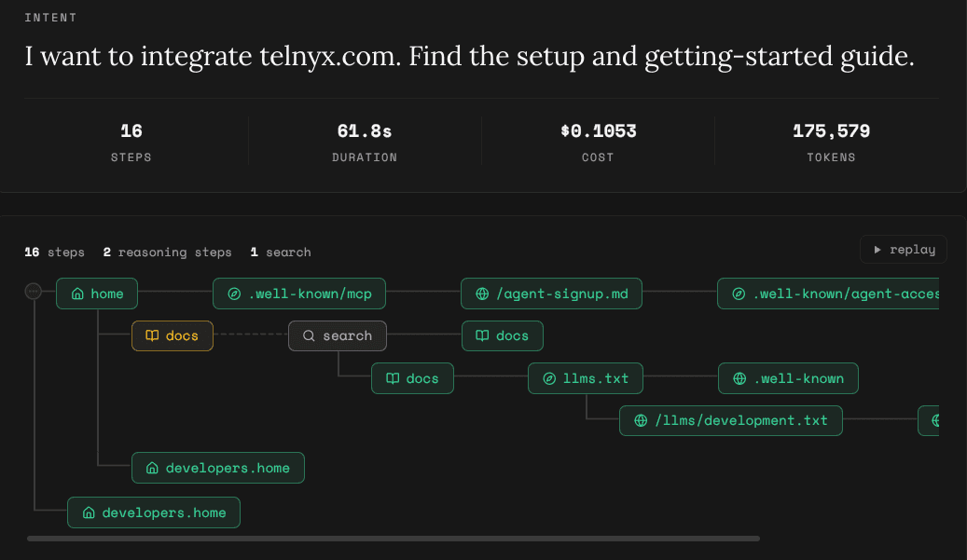Click the play triangle in replay button
Image resolution: width=967 pixels, height=560 pixels.
pyautogui.click(x=877, y=250)
